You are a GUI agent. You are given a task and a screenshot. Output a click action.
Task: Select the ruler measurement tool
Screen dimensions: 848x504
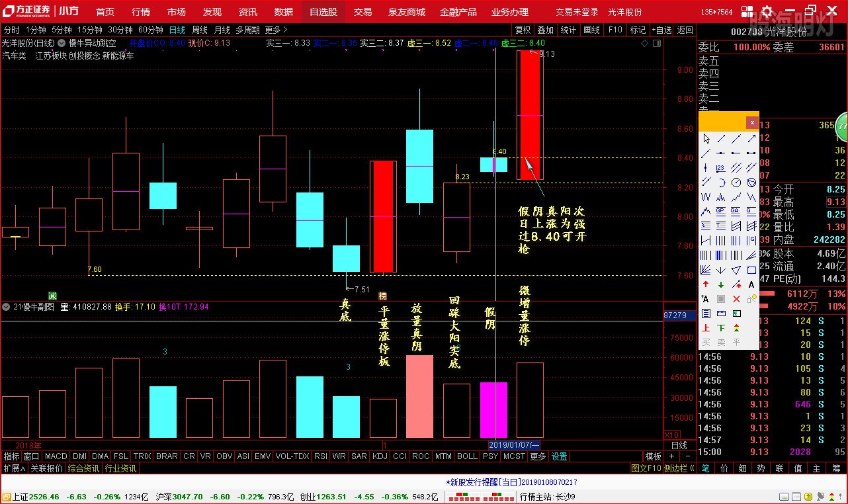pyautogui.click(x=720, y=313)
